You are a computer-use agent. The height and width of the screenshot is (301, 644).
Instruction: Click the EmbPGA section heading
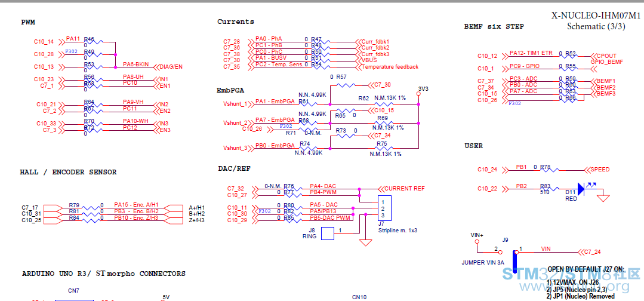[x=229, y=89]
